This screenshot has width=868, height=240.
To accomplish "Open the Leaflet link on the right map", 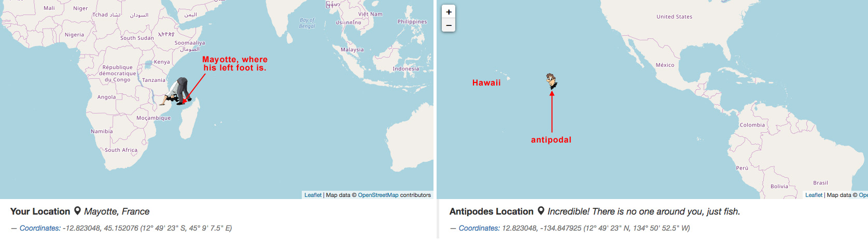I will coord(814,195).
